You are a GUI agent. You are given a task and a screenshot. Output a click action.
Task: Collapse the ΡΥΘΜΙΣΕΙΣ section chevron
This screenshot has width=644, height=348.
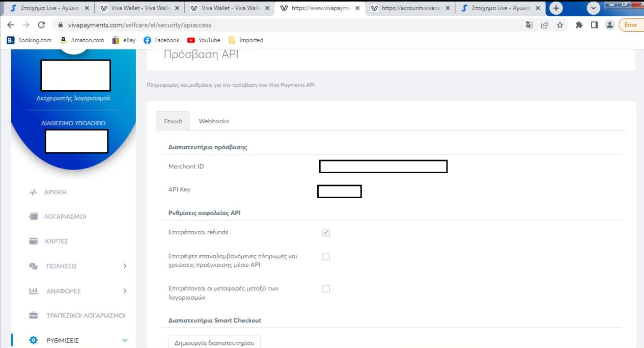pos(125,340)
